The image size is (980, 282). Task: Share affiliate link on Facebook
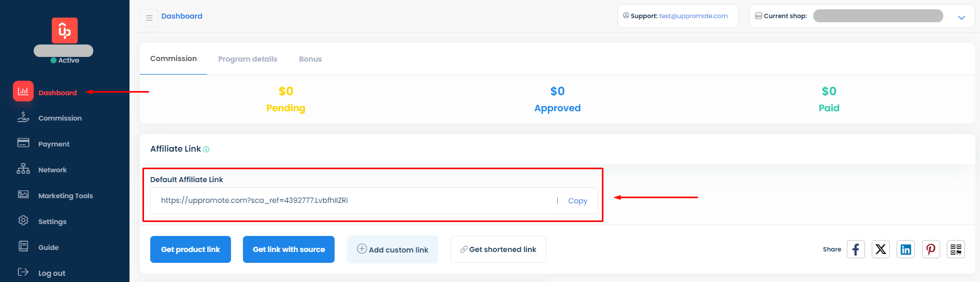(856, 249)
